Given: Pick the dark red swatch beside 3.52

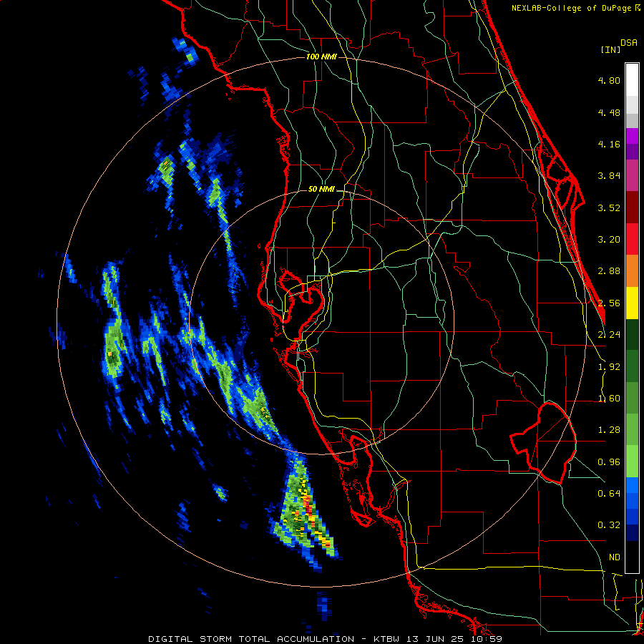Looking at the screenshot, I should coord(632,208).
